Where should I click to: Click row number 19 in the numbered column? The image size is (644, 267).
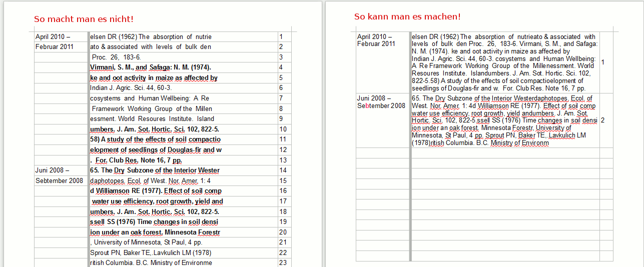tap(283, 221)
